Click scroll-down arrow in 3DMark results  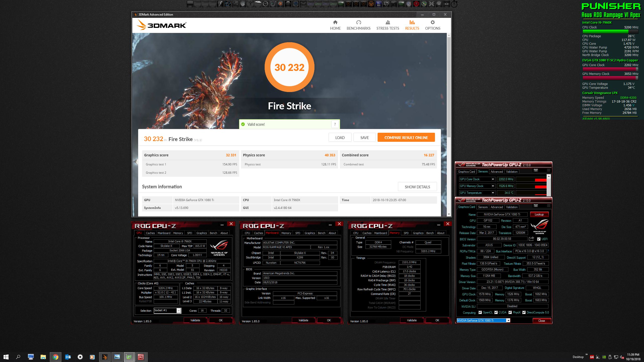[449, 214]
